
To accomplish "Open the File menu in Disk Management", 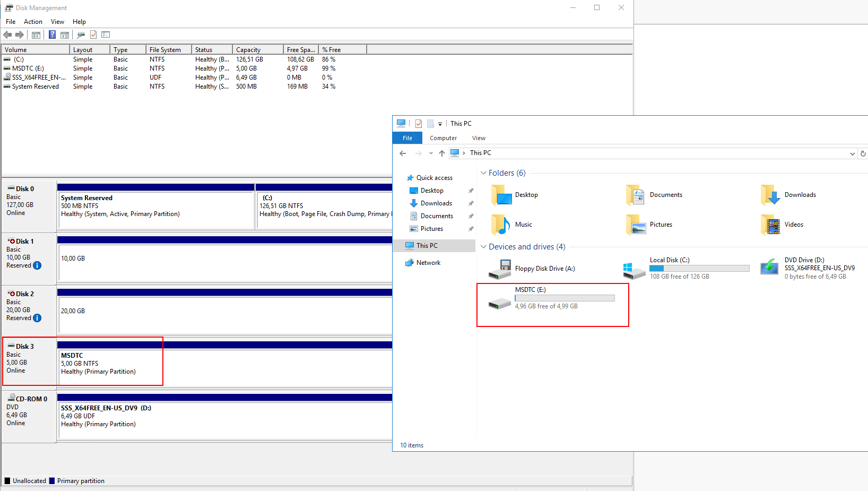I will (x=11, y=22).
